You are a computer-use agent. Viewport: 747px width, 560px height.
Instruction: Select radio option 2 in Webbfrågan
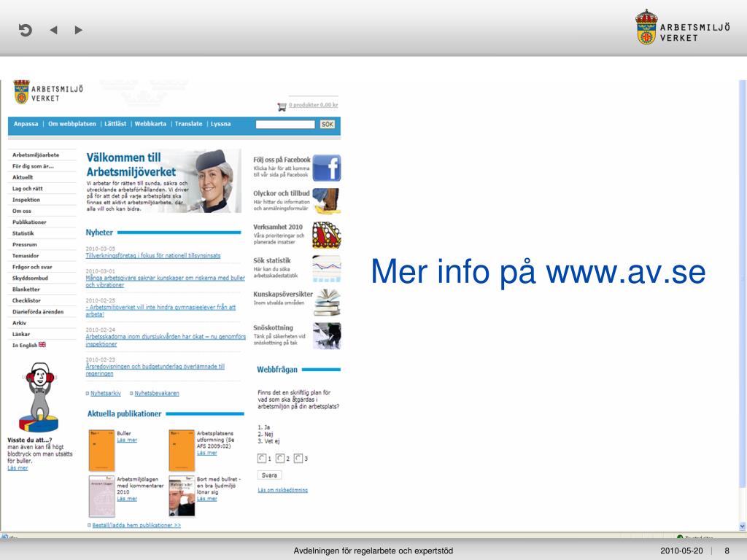(x=280, y=458)
